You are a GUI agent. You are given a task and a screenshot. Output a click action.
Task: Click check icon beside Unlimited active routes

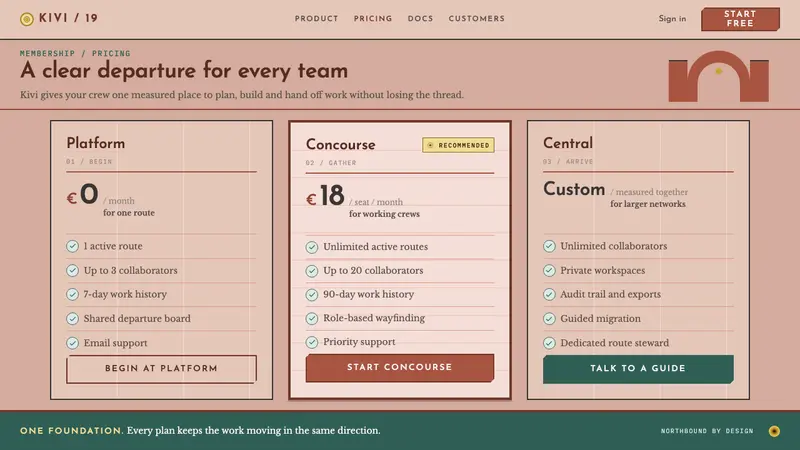(312, 247)
